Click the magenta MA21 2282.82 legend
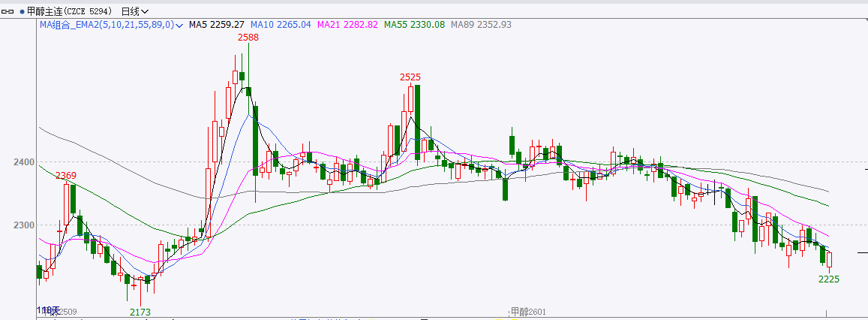This screenshot has height=320, width=868. 348,25
